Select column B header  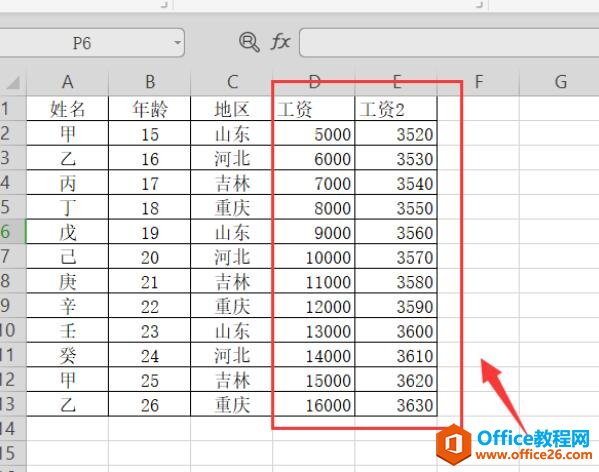(x=150, y=82)
